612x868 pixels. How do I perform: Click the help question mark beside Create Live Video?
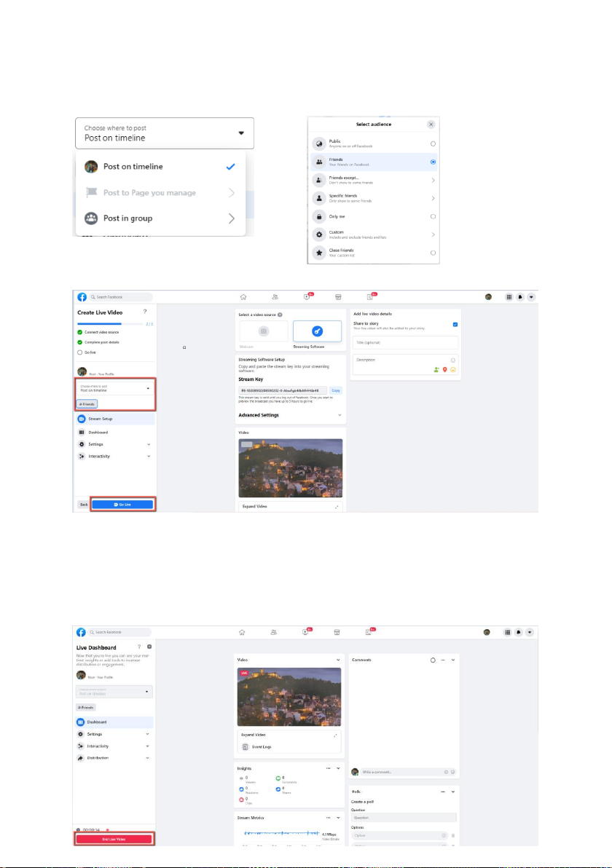click(145, 312)
